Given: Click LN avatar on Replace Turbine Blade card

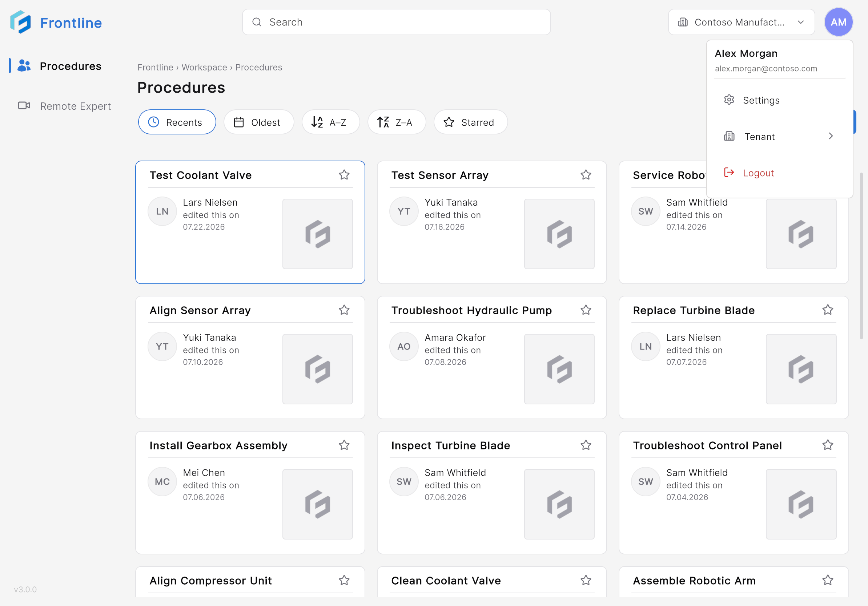Looking at the screenshot, I should [645, 347].
